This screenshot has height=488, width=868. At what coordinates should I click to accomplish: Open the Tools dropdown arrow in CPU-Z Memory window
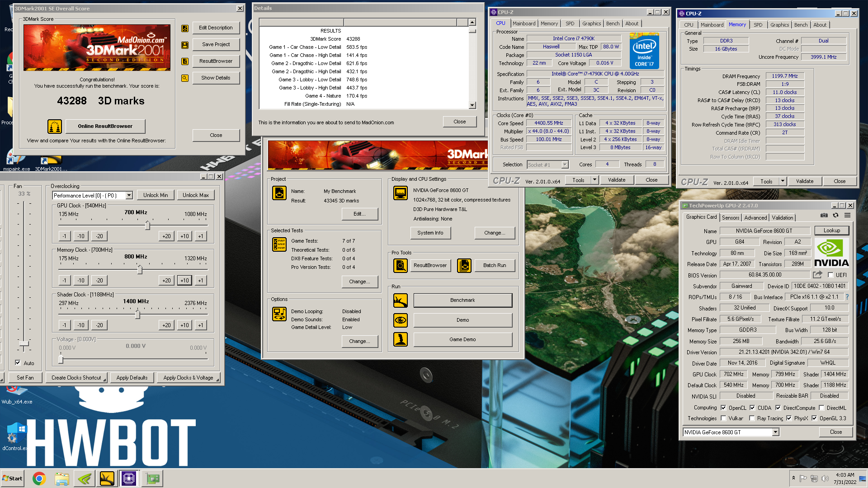click(783, 181)
